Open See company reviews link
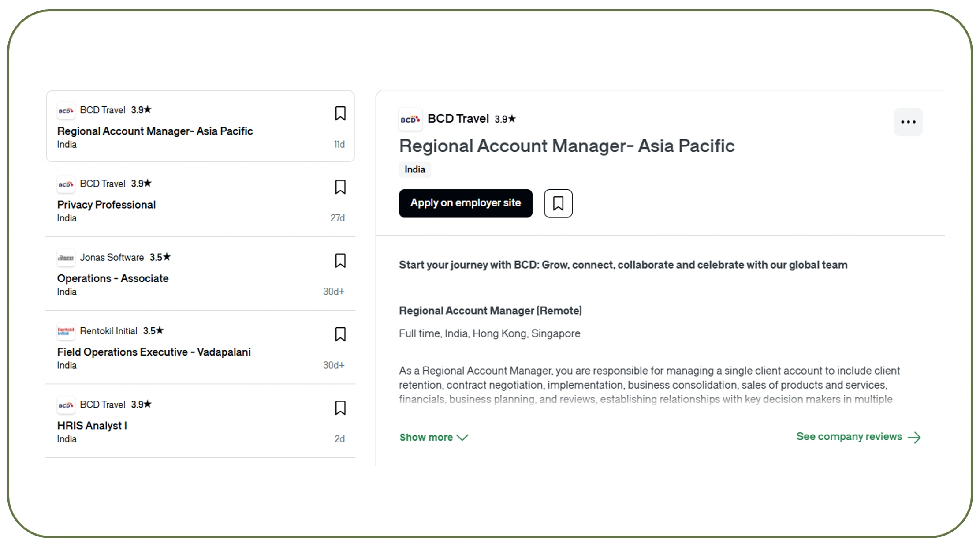Image resolution: width=980 pixels, height=547 pixels. coord(849,437)
